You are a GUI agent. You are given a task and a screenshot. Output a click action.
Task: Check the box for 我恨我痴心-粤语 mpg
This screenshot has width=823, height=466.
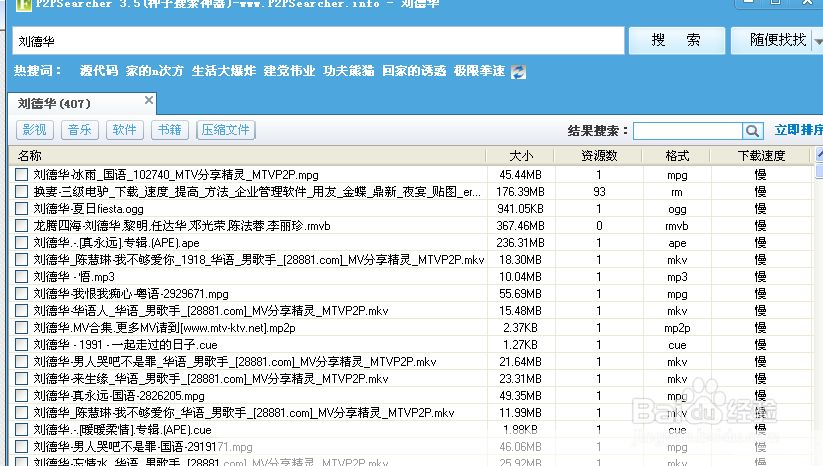pos(22,293)
